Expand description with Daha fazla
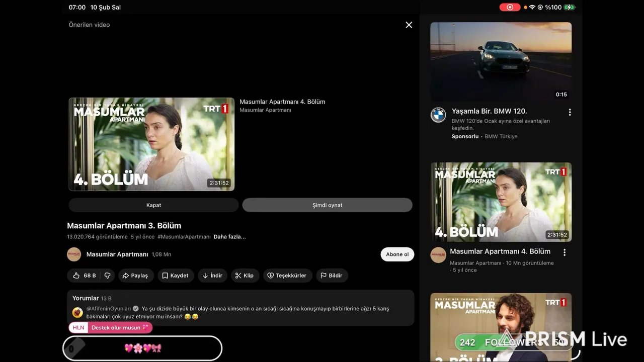Viewport: 644px width, 362px height. pyautogui.click(x=229, y=237)
